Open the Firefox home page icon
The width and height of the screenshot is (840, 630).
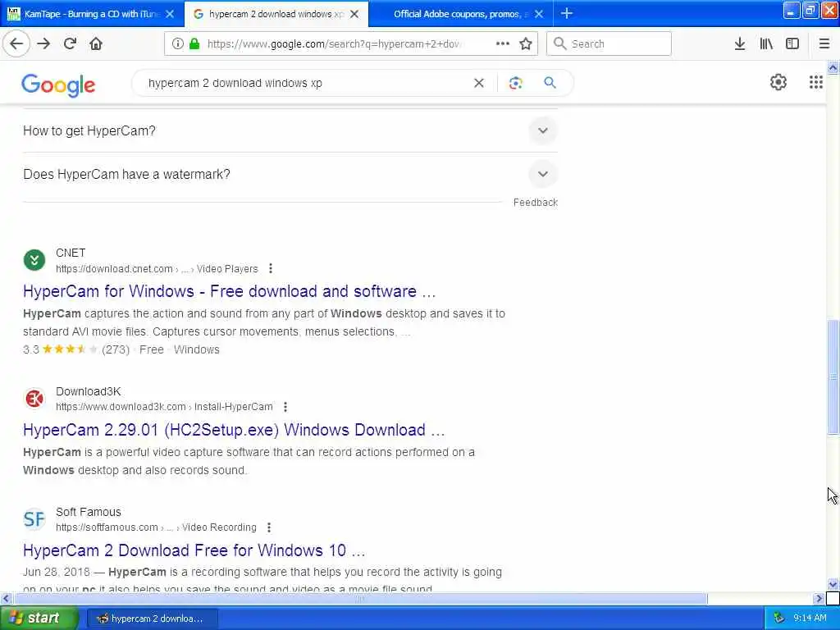(96, 43)
